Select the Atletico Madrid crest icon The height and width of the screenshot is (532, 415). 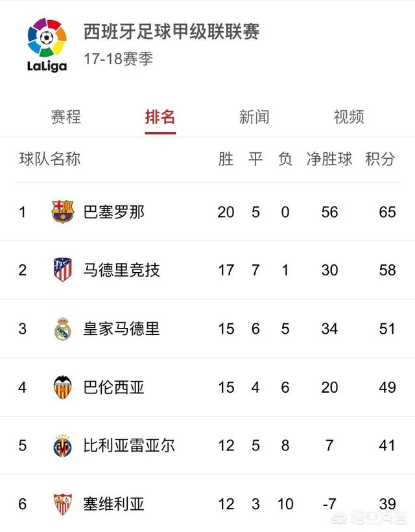(x=63, y=270)
